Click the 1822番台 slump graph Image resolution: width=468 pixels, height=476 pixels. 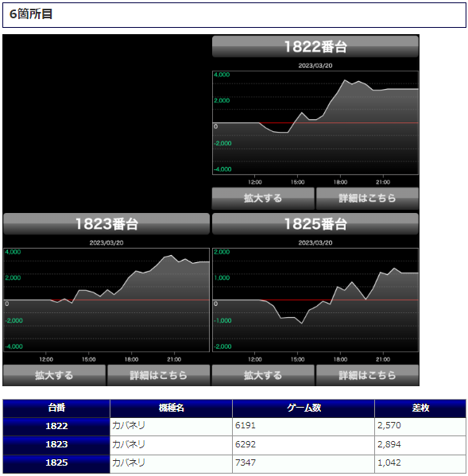tap(315, 122)
